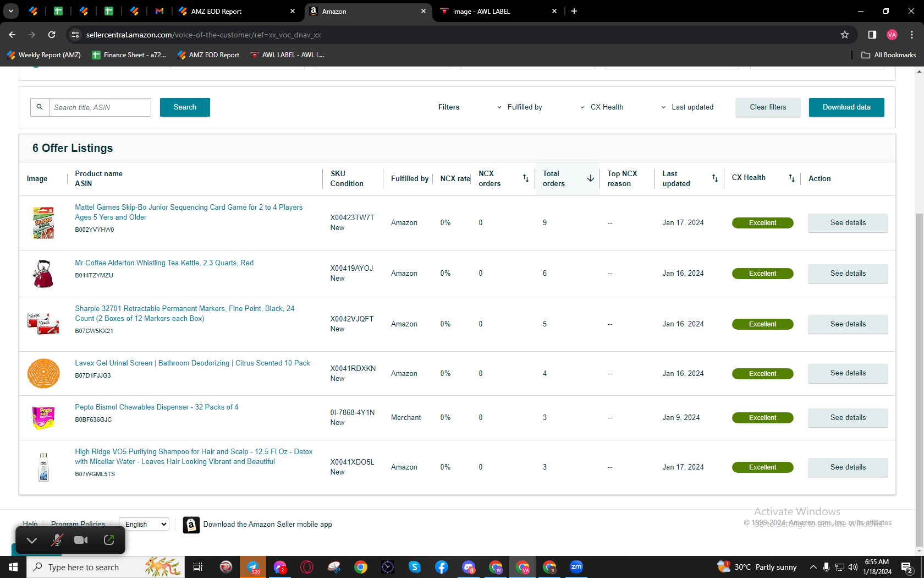
Task: Open the volume control in system tray
Action: click(853, 567)
